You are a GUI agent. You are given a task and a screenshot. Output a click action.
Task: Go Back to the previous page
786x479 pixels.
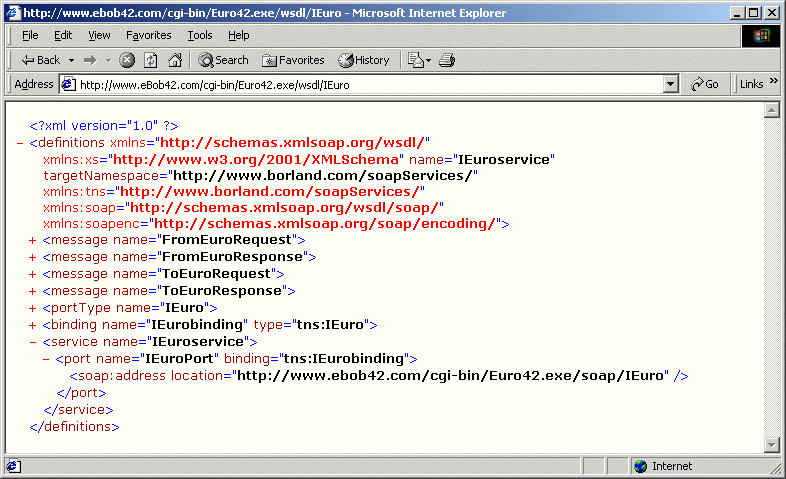[40, 60]
